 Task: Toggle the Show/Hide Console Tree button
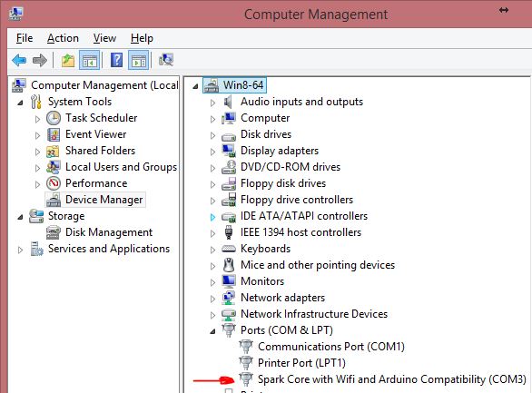[x=90, y=61]
